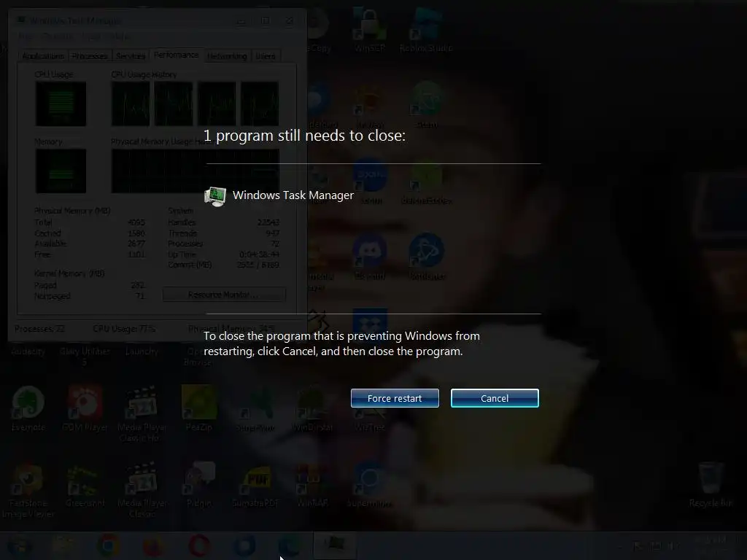Click the Windows Start button
The height and width of the screenshot is (560, 747).
click(19, 545)
